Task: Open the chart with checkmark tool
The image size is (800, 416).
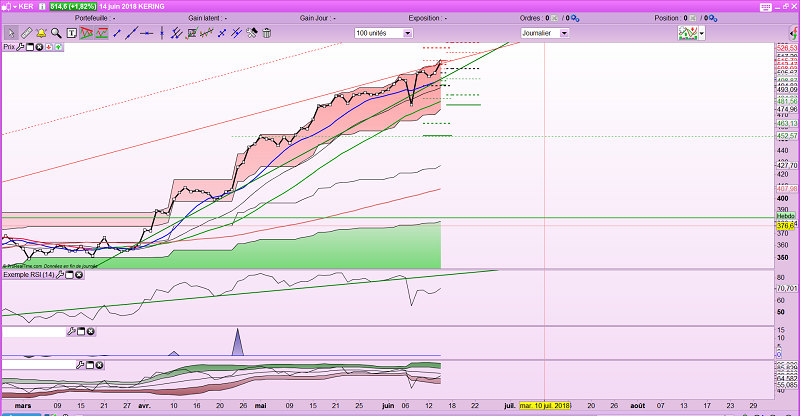Action: (192, 33)
